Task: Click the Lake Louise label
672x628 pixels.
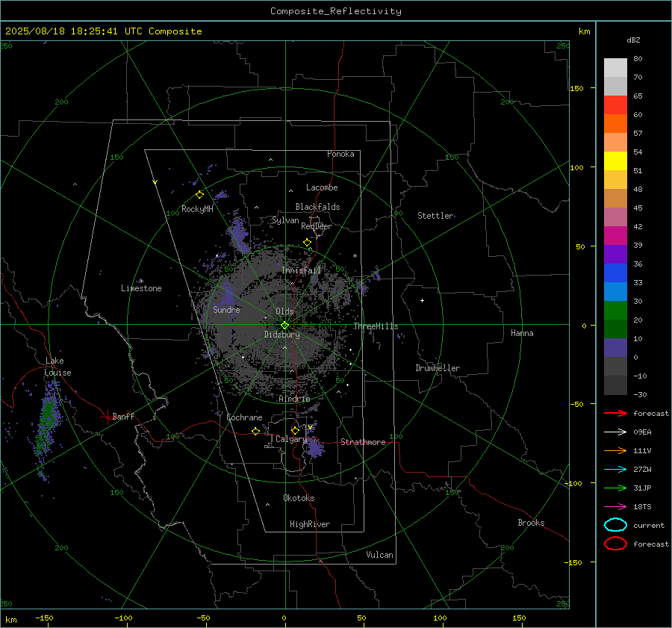Action: click(58, 367)
